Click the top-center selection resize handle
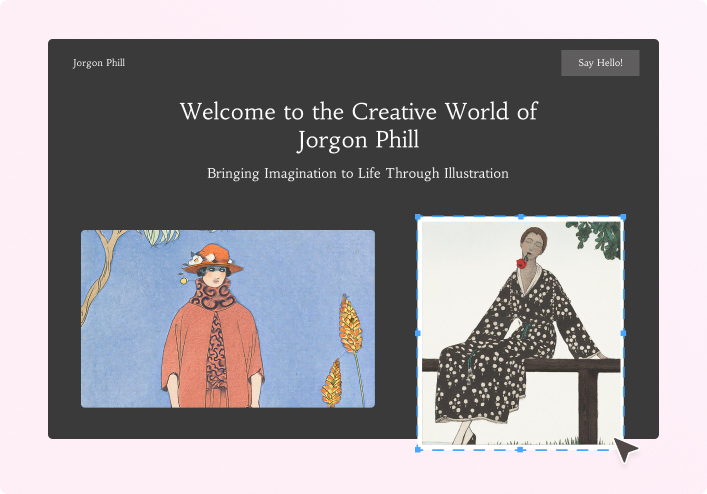This screenshot has height=494, width=707. [520, 217]
